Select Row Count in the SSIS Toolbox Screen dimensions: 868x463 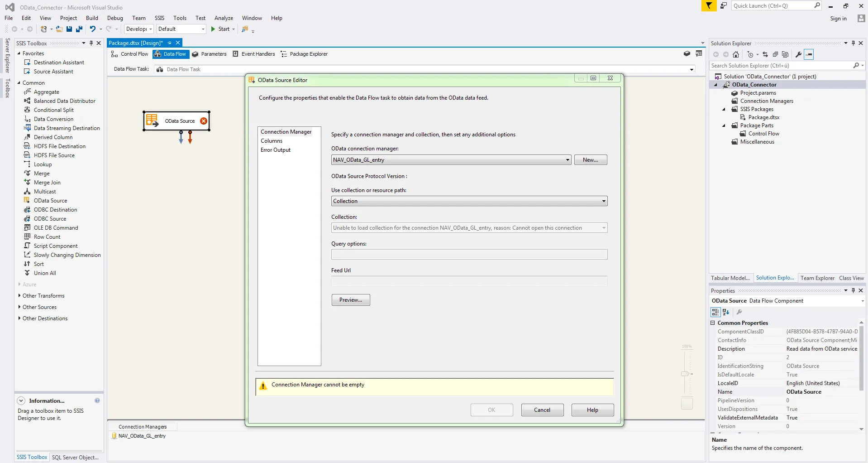click(x=47, y=237)
